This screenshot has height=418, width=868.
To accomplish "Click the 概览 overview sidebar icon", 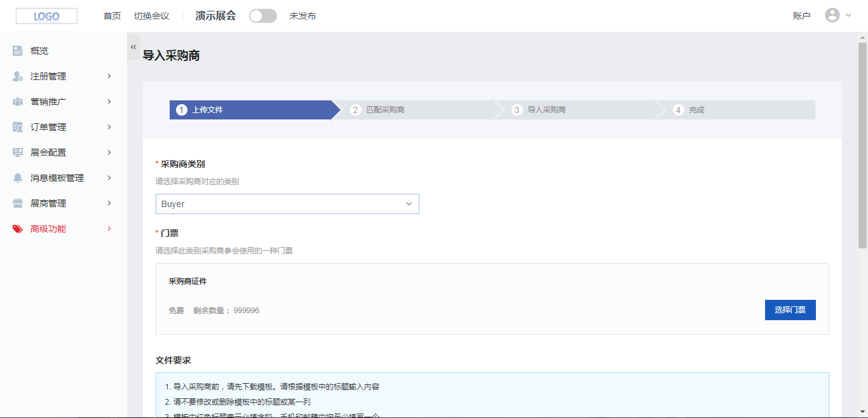I will 18,51.
